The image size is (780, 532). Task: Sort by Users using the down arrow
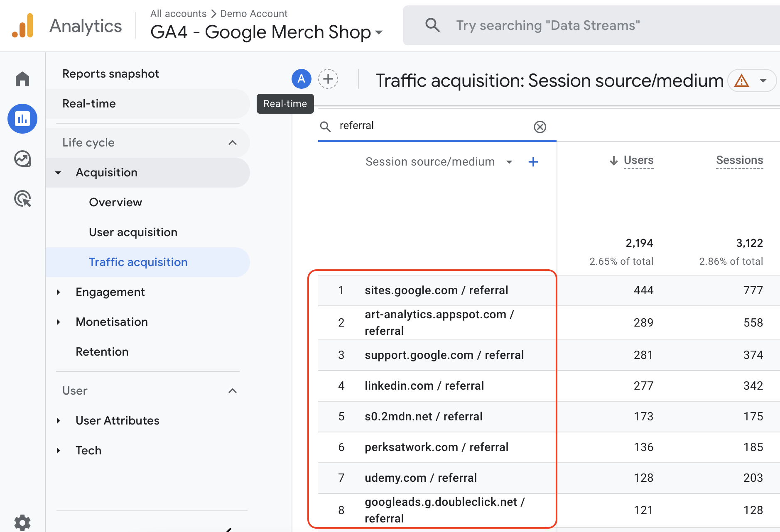point(613,161)
